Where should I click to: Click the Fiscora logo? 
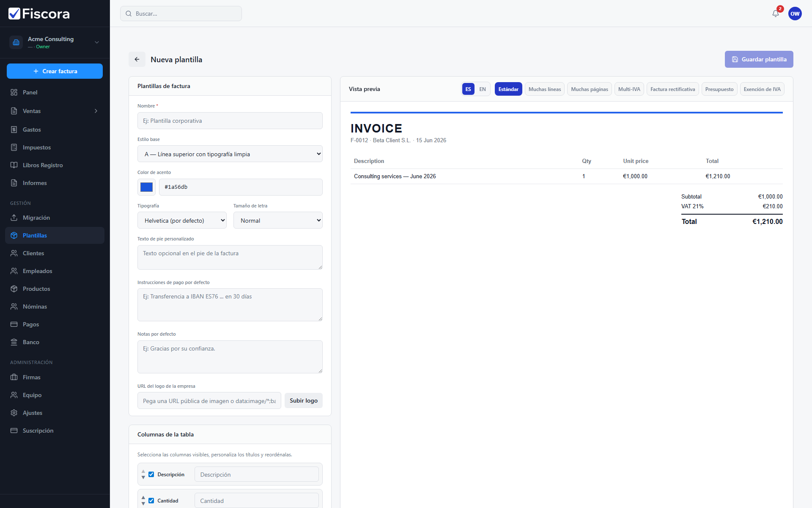click(x=39, y=14)
